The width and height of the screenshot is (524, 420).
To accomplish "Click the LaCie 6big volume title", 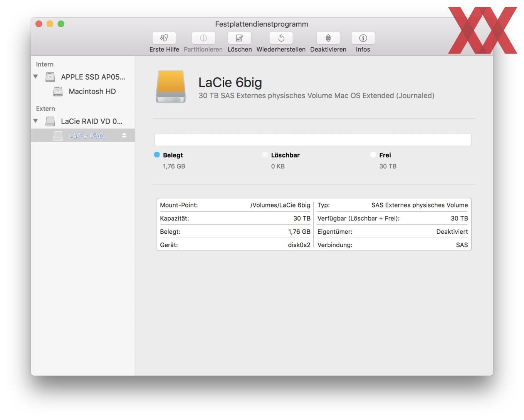I will [230, 82].
